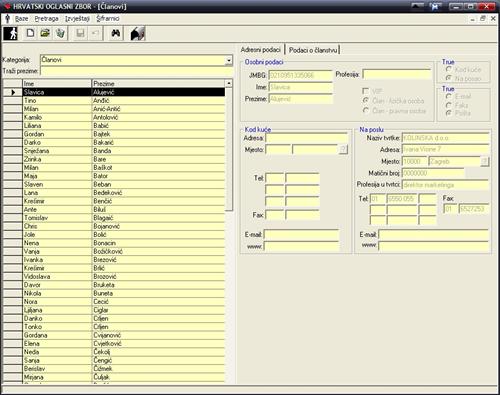Click the Traži prezime search field
Screen dimensions: 500x395
click(137, 71)
